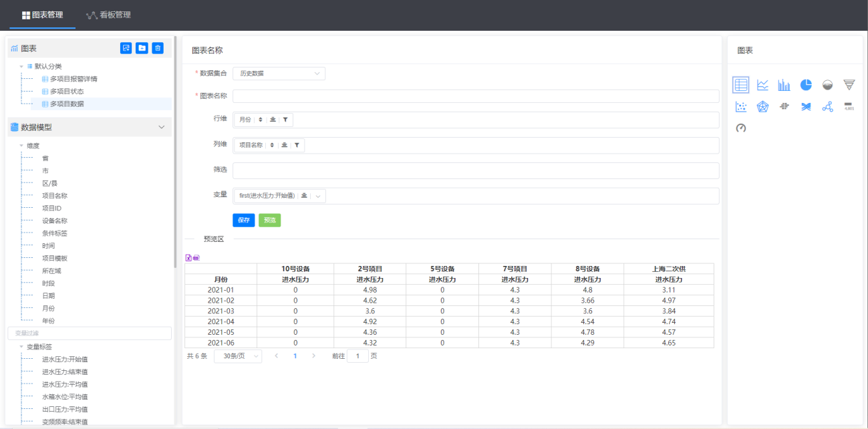Image resolution: width=868 pixels, height=429 pixels.
Task: Select the radar chart icon
Action: click(x=762, y=107)
